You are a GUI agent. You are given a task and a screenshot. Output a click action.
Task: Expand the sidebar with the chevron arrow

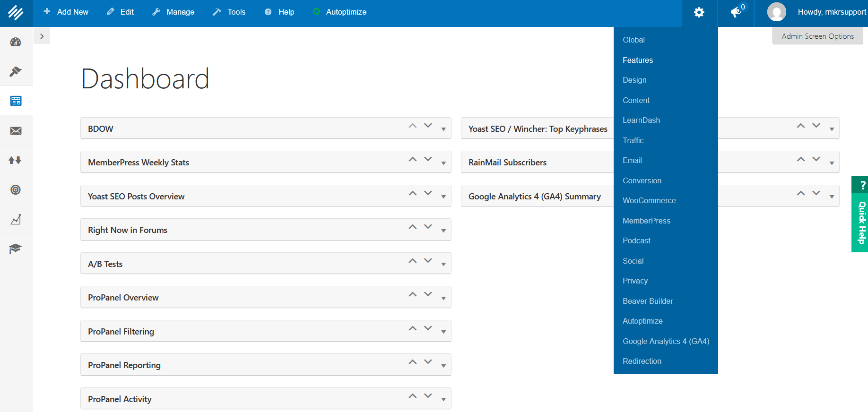[42, 36]
